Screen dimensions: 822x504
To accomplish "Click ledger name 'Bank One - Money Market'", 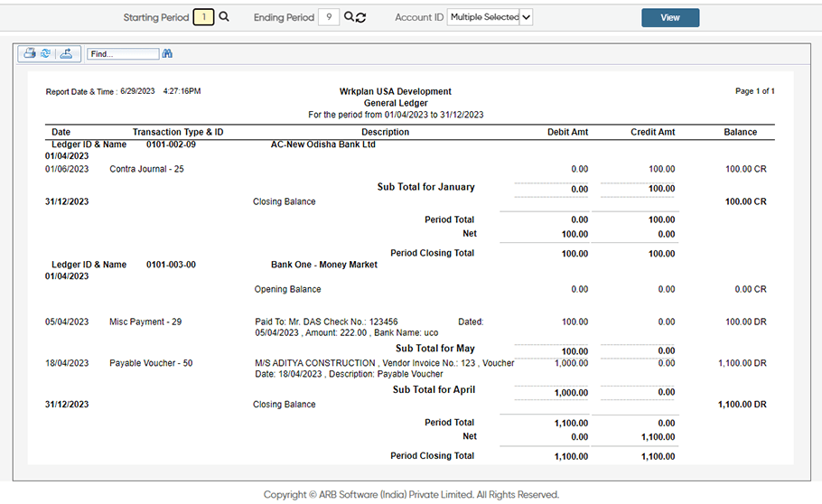I will pos(324,265).
